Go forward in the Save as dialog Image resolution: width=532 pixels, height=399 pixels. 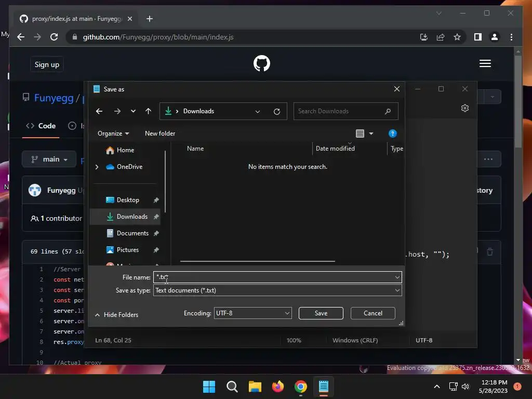117,111
